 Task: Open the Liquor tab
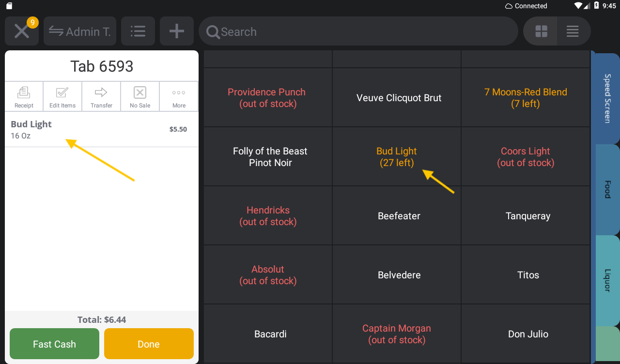606,280
